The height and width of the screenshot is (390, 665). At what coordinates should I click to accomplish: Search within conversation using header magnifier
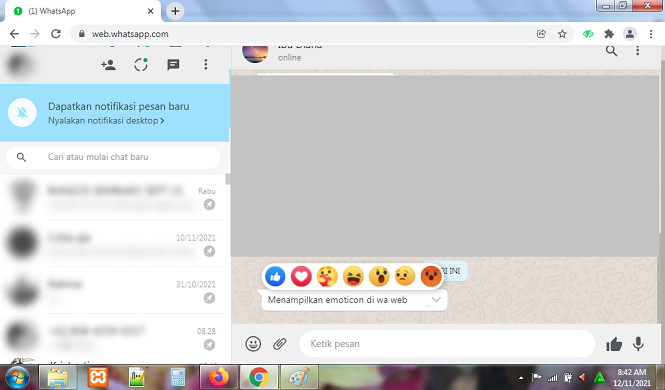(x=611, y=51)
